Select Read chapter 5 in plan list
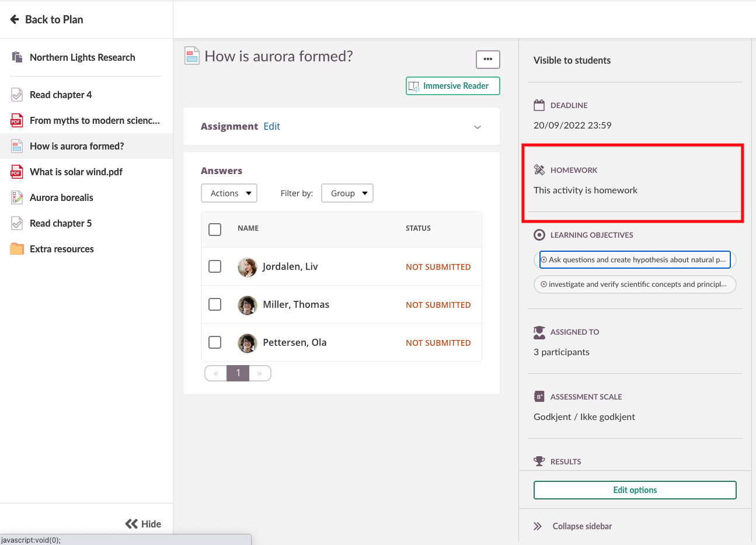Screen dimensions: 756x545 [61, 223]
